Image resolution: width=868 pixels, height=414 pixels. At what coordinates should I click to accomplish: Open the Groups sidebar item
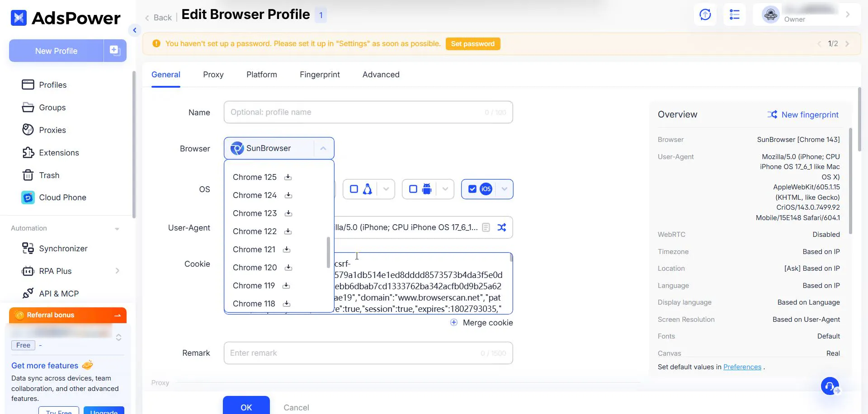coord(44,108)
